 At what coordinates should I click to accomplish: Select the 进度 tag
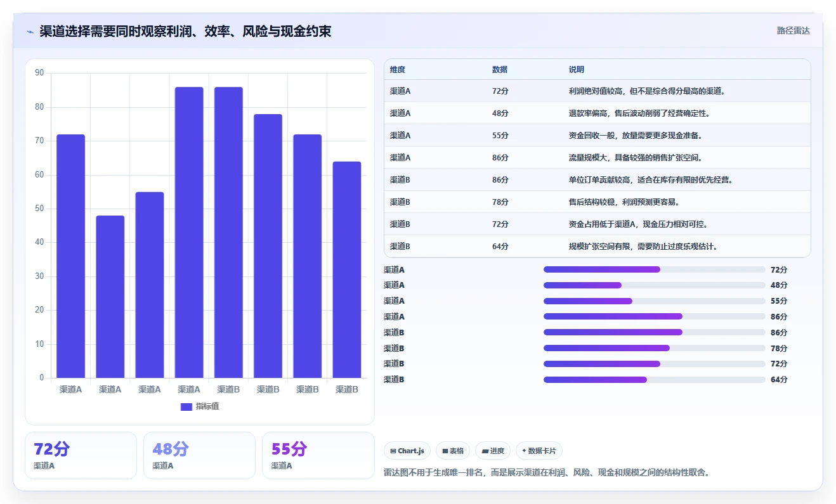pos(493,451)
